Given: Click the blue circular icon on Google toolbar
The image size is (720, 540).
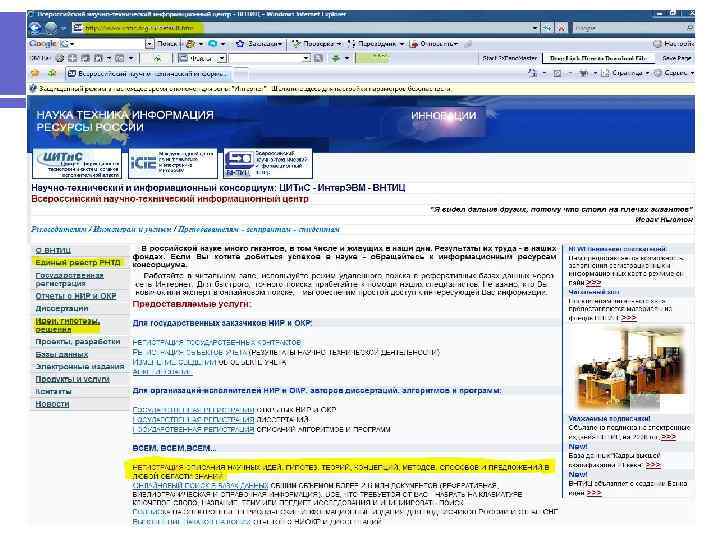Looking at the screenshot, I should 213,44.
